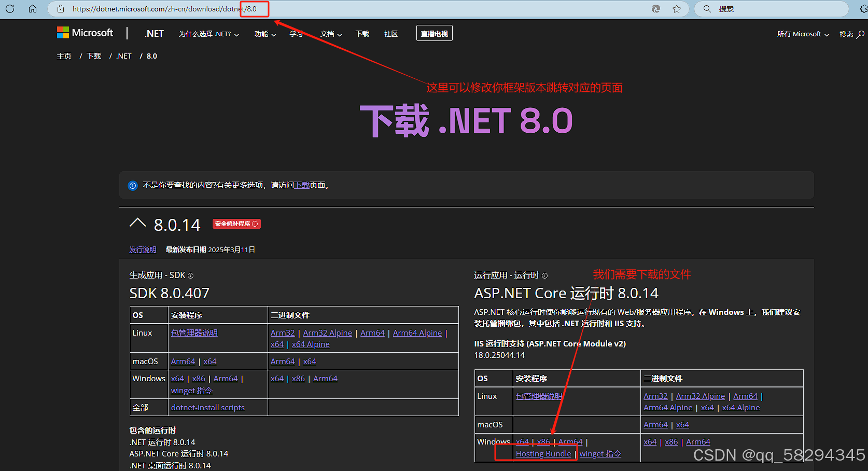Download SDK Linux Arm32 binary
The image size is (868, 471).
pyautogui.click(x=283, y=333)
